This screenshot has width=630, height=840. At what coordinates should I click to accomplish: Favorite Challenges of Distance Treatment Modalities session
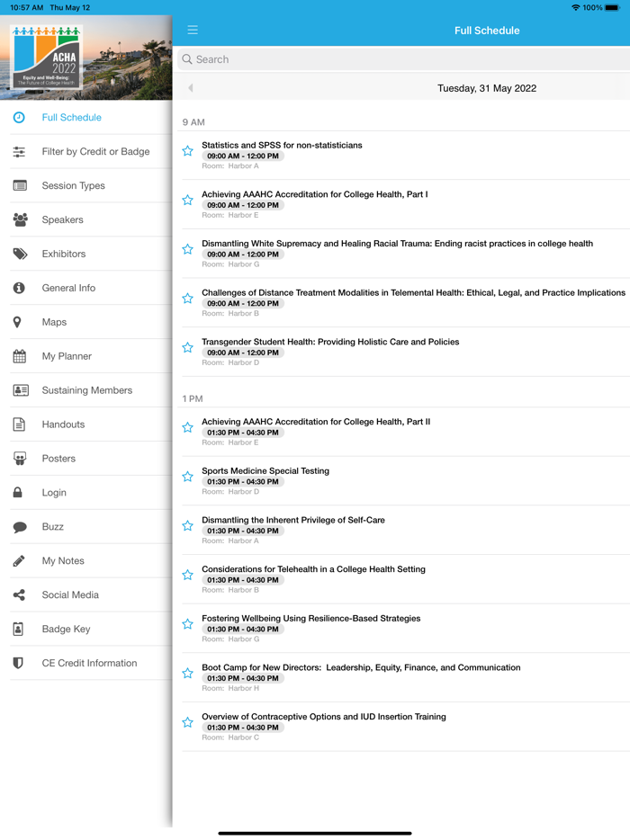(x=188, y=299)
